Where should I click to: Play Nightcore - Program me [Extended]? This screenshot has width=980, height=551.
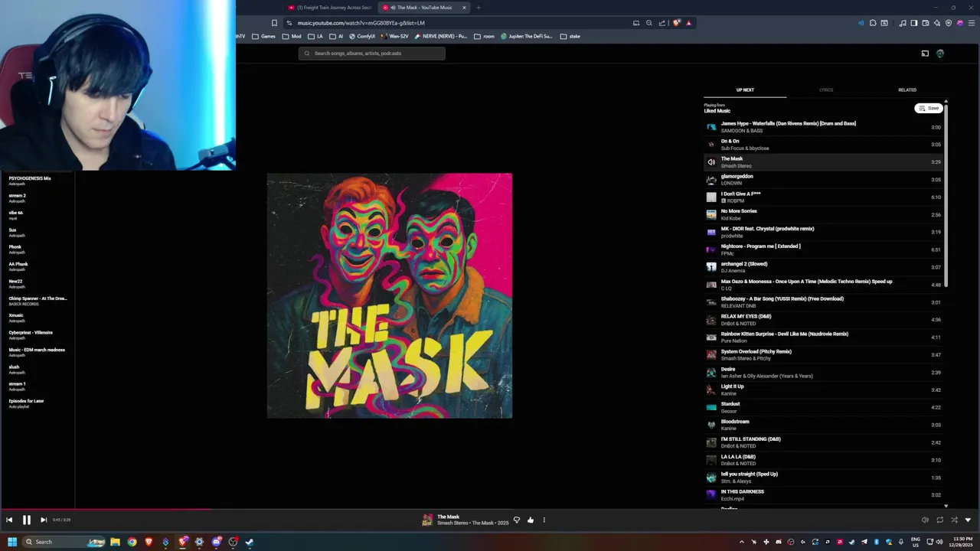click(823, 249)
